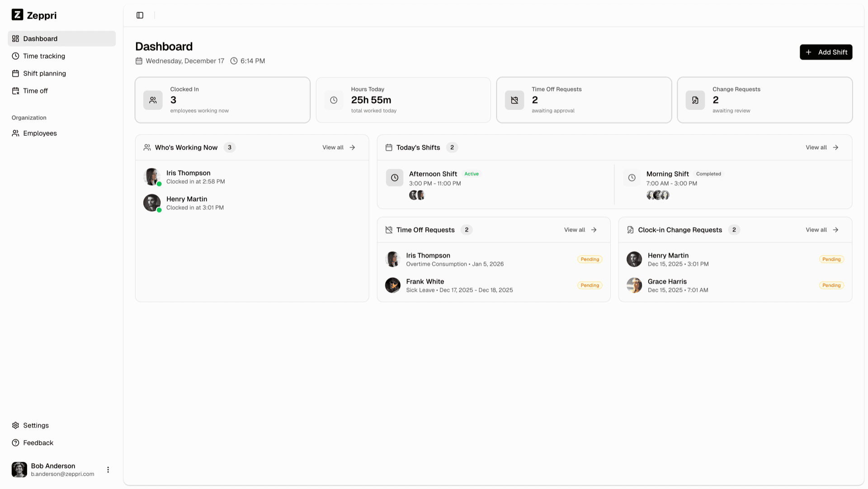Select the Employees icon under Organization
The width and height of the screenshot is (868, 489).
click(x=16, y=133)
